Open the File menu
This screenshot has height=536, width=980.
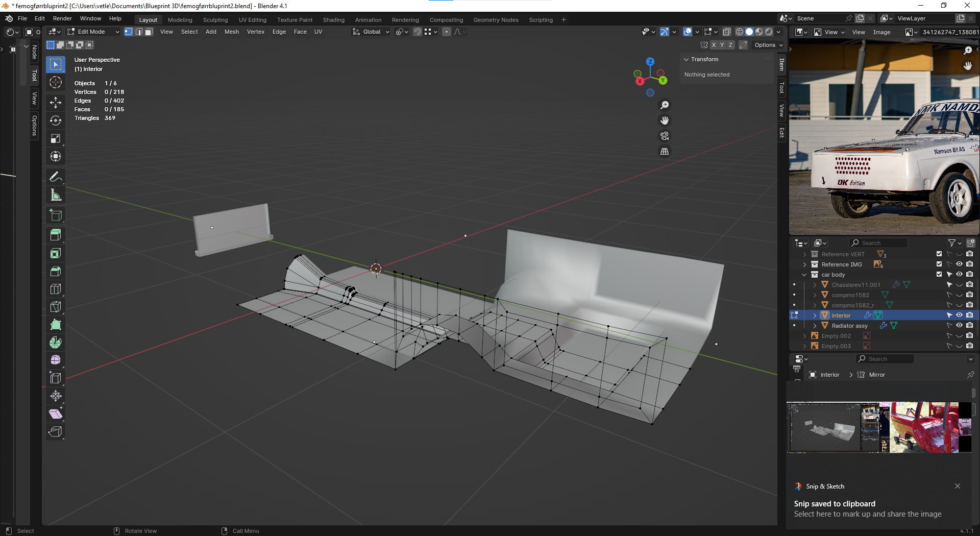tap(22, 18)
